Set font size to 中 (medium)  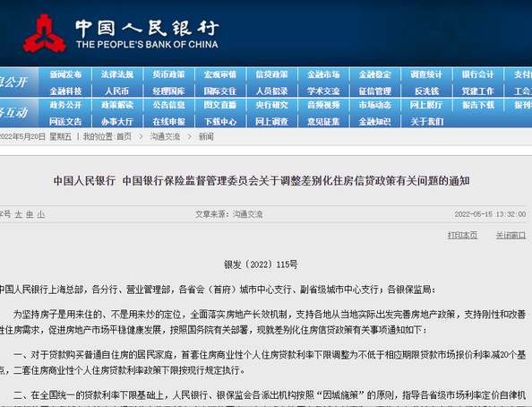(30, 214)
